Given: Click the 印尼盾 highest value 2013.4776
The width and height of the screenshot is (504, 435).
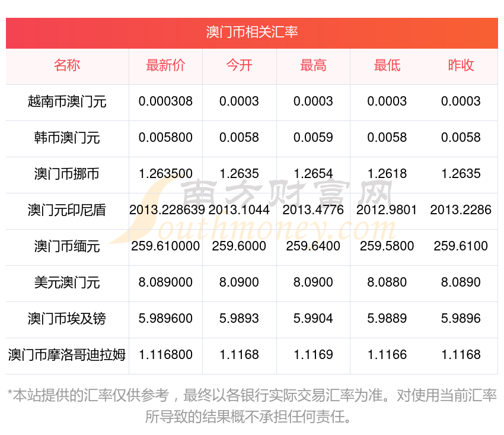Looking at the screenshot, I should point(313,209).
